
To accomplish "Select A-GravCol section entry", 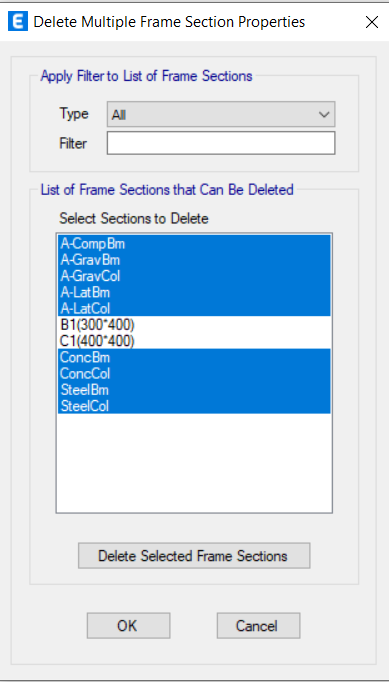I will (194, 276).
